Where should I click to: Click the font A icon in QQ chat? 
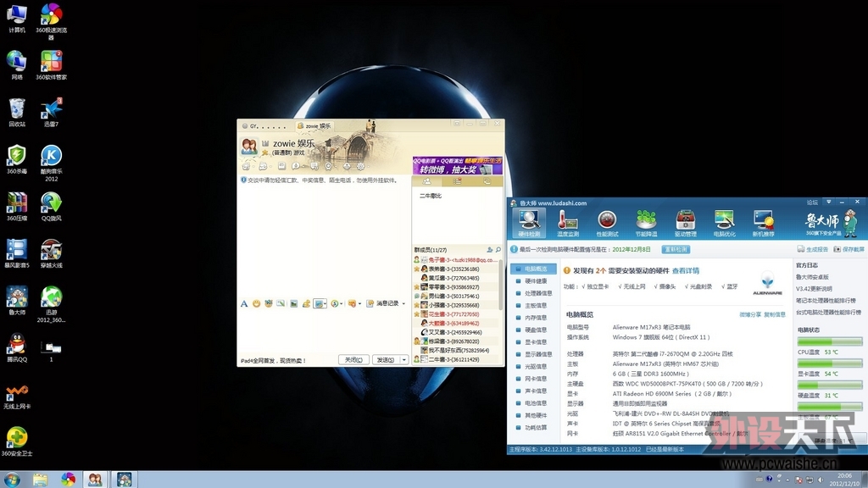pos(244,303)
